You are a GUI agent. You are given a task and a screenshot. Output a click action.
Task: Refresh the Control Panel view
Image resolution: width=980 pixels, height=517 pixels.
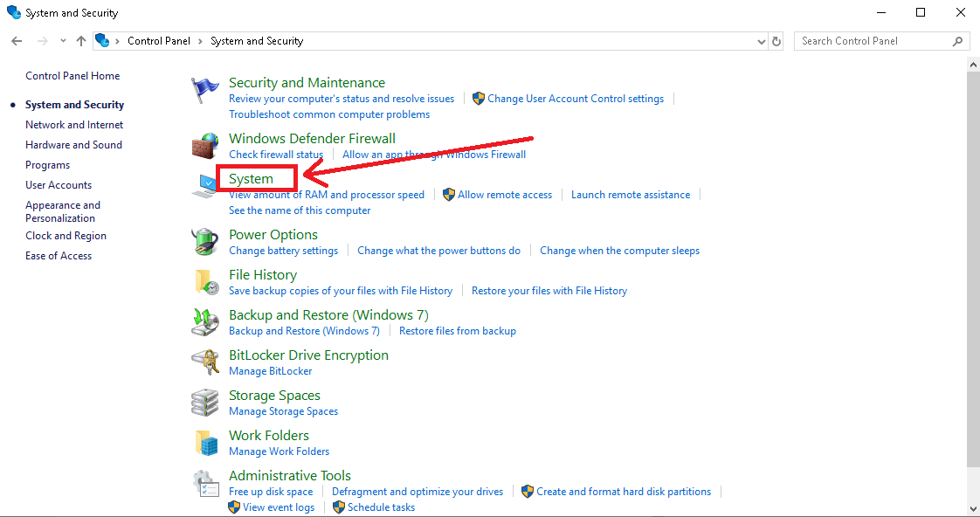click(x=776, y=41)
